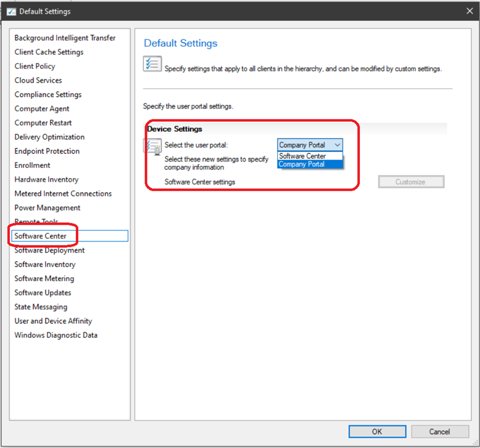Click the Default Settings title bar icon
480x448 pixels.
10,11
